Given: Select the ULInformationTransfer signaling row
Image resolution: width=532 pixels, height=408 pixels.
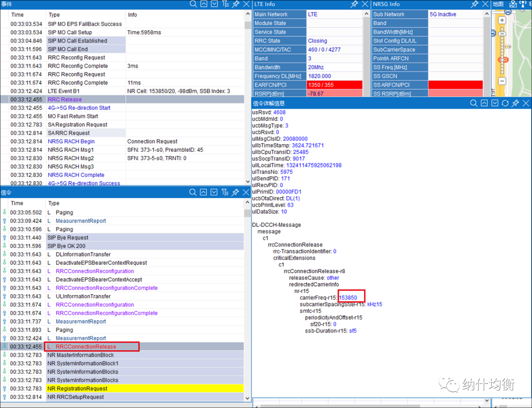Looking at the screenshot, I should tap(122, 296).
